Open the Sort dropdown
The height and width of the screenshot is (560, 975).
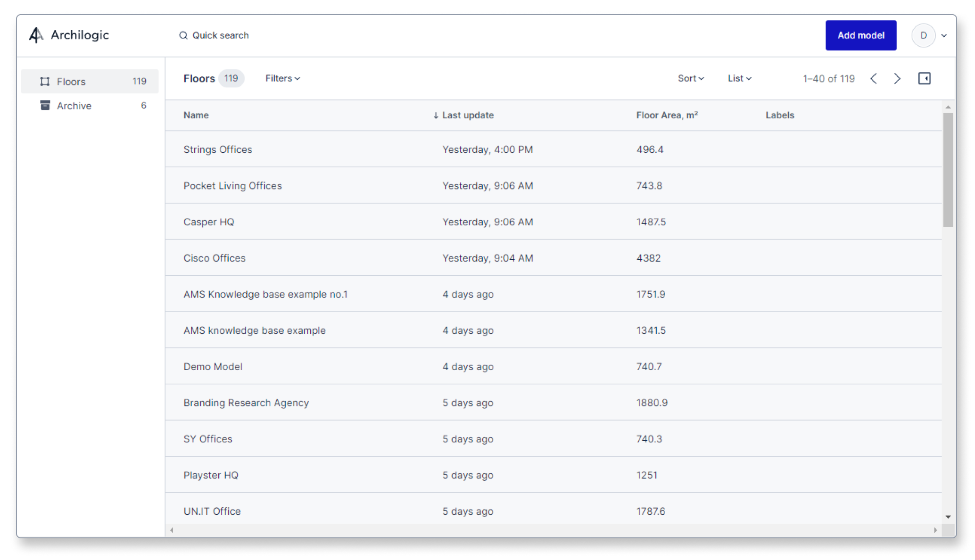click(x=691, y=78)
